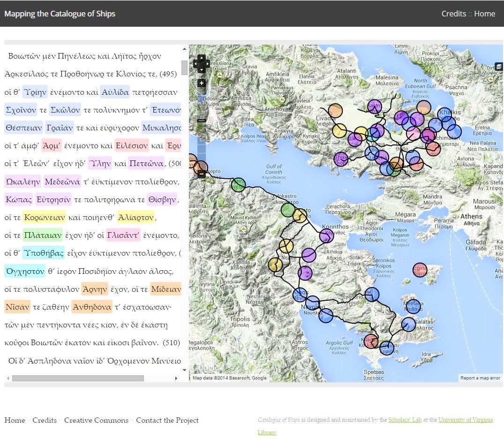Select the place name Γραῖάν
The image size is (504, 440).
pos(60,128)
